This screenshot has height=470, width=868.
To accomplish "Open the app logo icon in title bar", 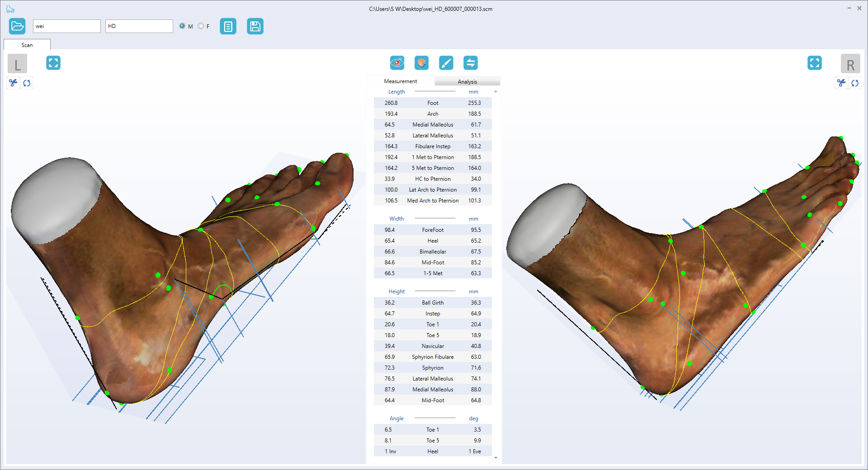I will coord(10,9).
